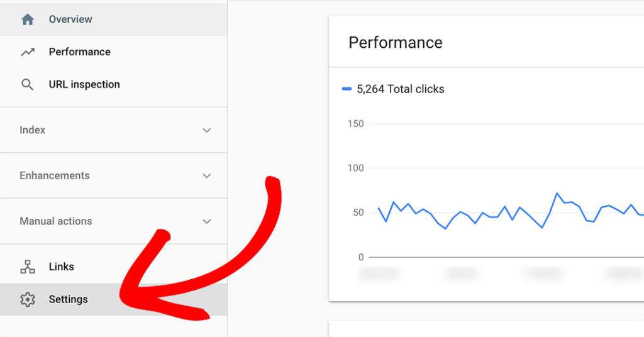
Task: Click the URL inspection magnifier icon
Action: point(27,85)
